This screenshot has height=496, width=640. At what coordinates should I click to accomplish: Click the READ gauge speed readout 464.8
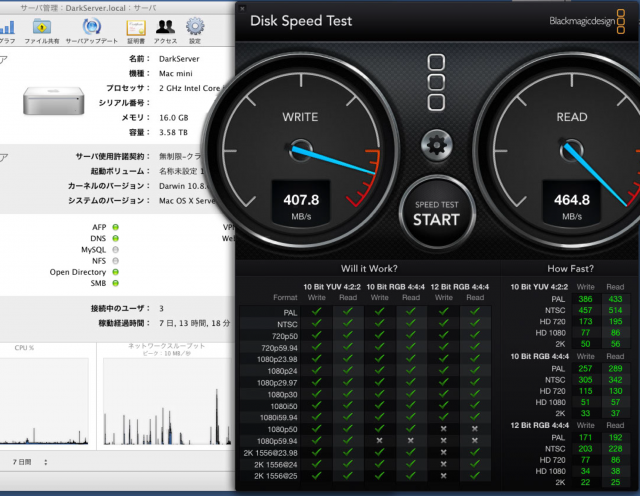click(x=572, y=200)
